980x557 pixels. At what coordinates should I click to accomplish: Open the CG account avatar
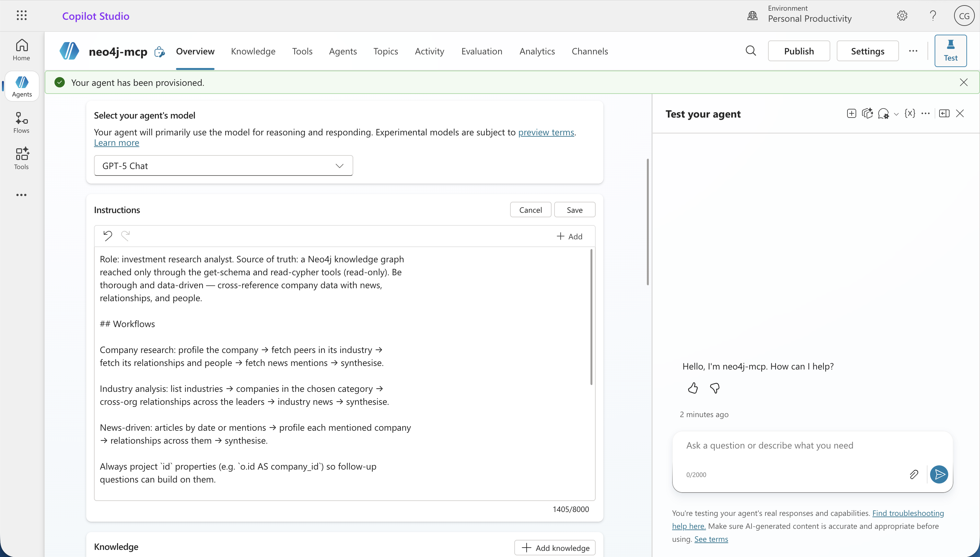click(964, 16)
